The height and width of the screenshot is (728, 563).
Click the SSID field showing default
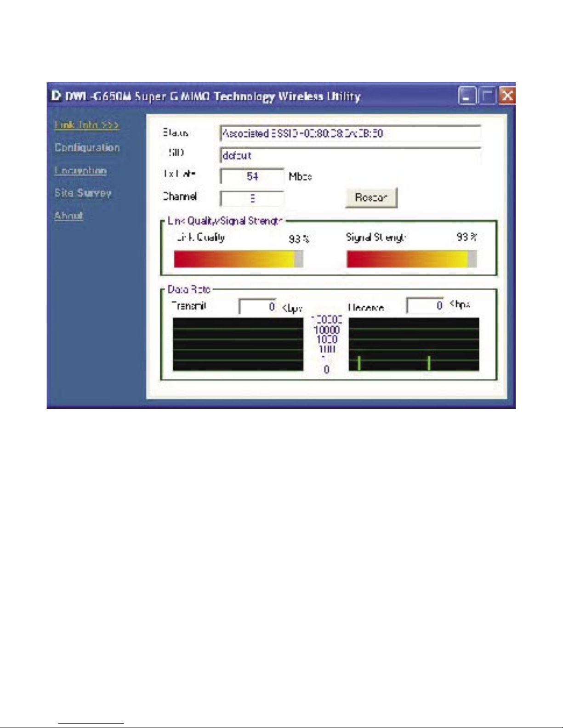pos(350,155)
